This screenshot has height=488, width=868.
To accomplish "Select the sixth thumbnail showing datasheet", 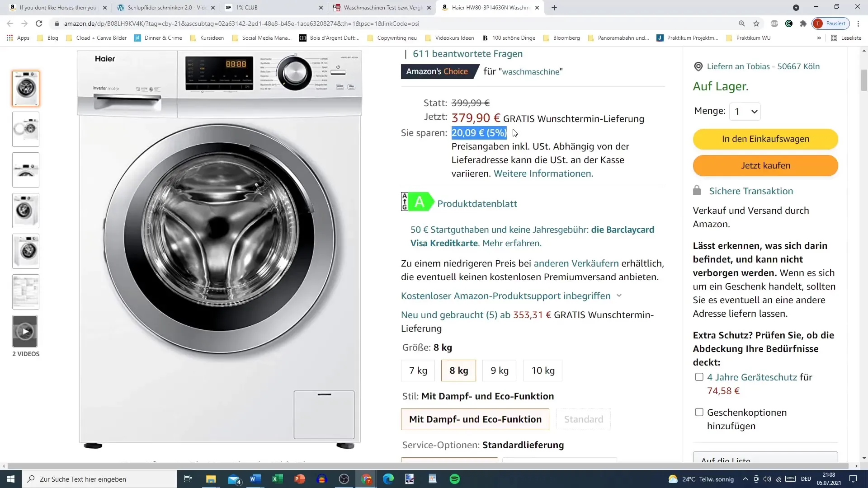I will 26,292.
